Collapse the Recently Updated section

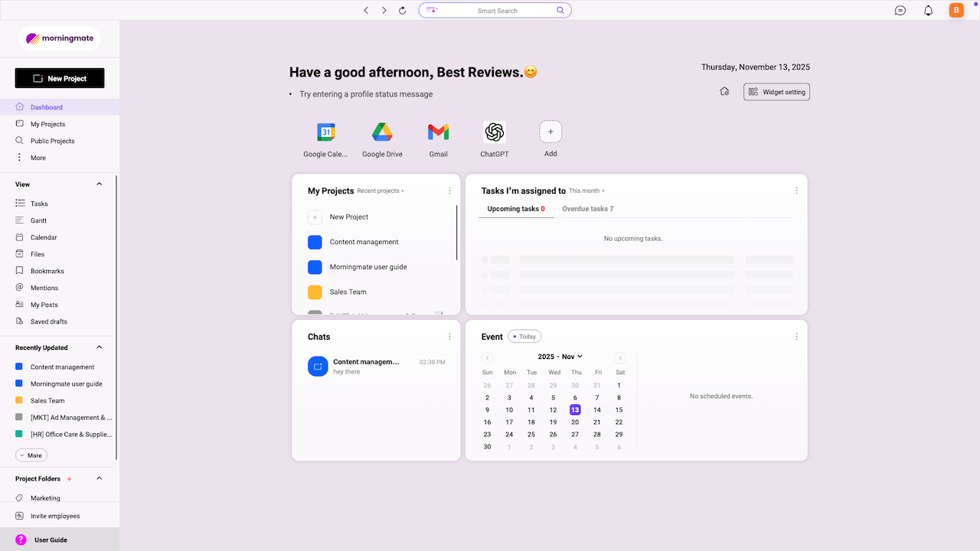click(x=99, y=347)
